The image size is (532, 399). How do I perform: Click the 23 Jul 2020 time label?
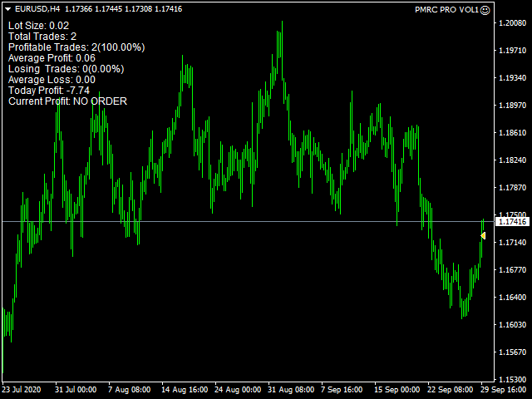tap(22, 390)
